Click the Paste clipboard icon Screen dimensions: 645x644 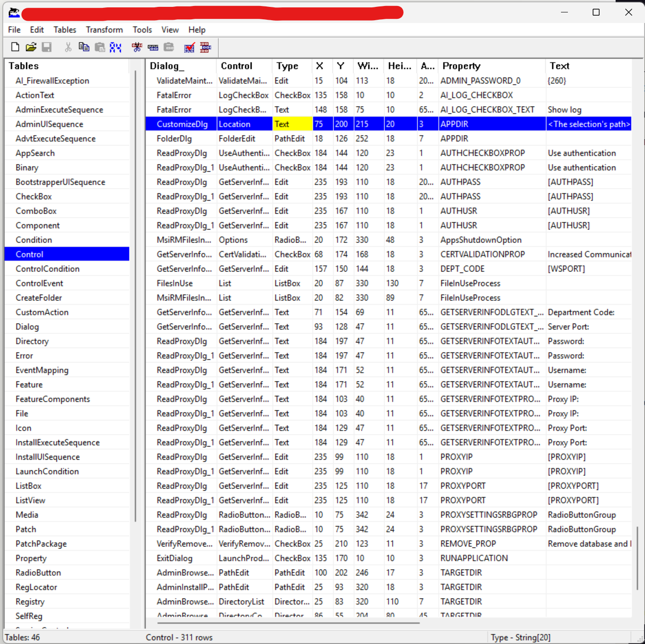[x=100, y=47]
